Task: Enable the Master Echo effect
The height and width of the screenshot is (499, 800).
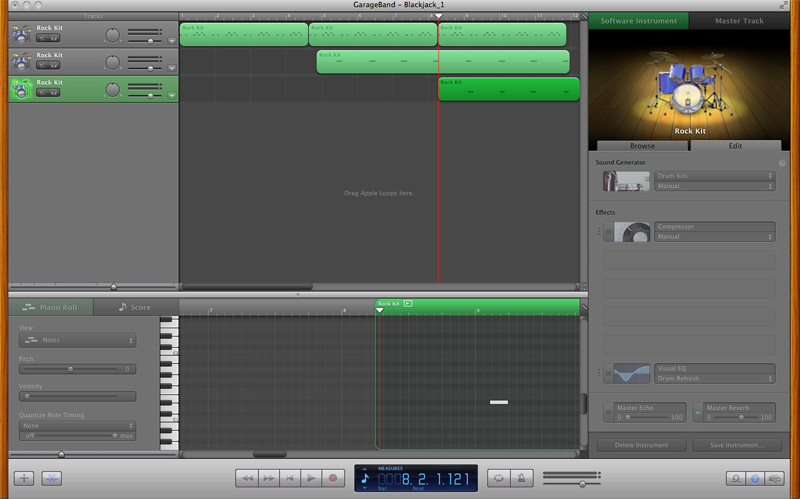Action: pos(608,412)
